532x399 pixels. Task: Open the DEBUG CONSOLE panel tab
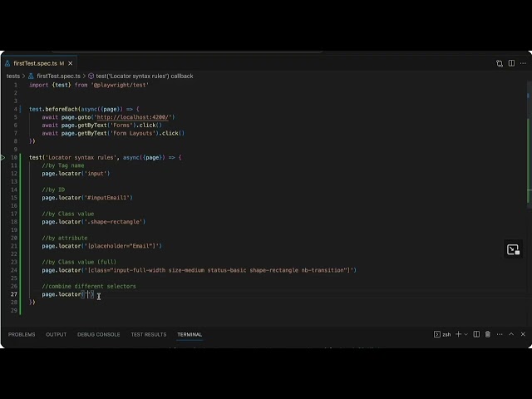(x=99, y=334)
